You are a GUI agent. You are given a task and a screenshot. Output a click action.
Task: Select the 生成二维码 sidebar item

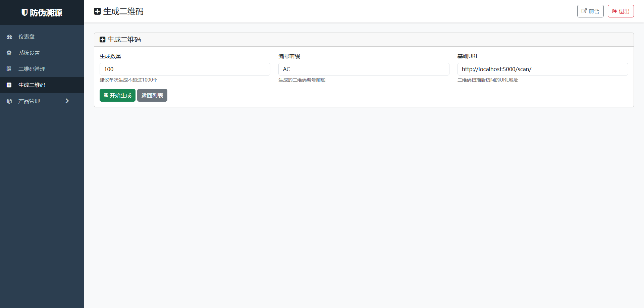(x=42, y=85)
